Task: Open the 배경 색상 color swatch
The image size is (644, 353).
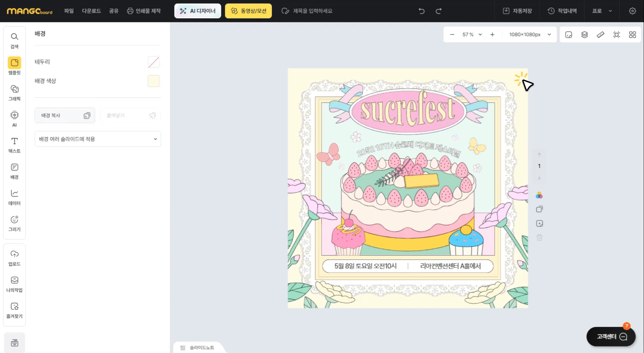Action: click(153, 81)
